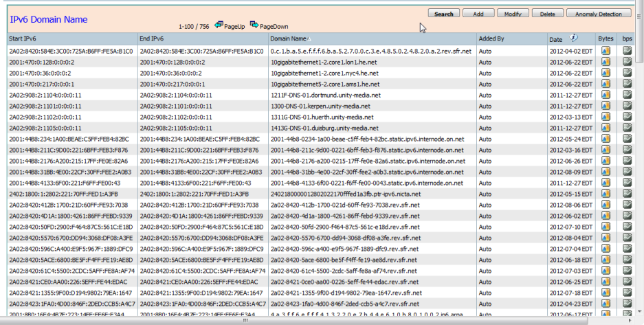Sort by Added By column header

491,39
